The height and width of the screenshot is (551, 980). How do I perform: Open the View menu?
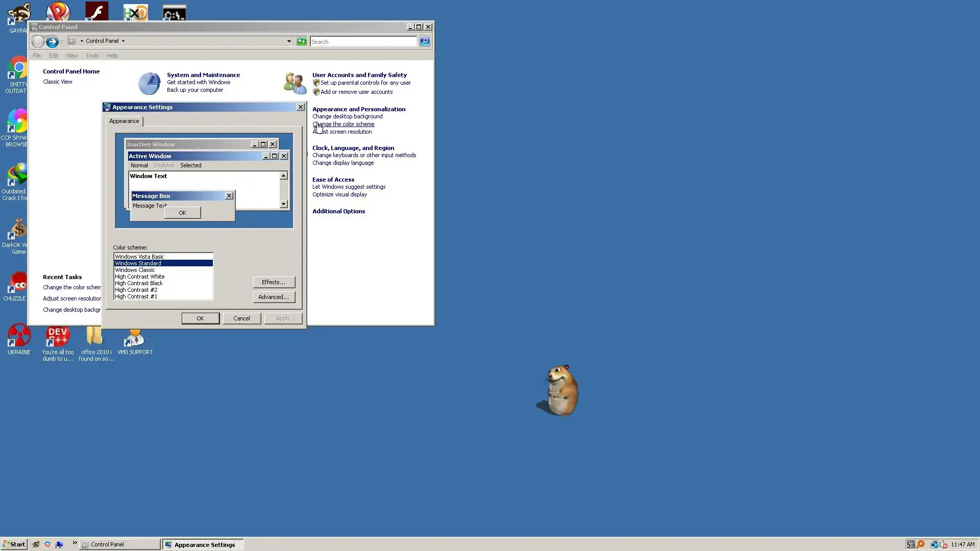(72, 56)
